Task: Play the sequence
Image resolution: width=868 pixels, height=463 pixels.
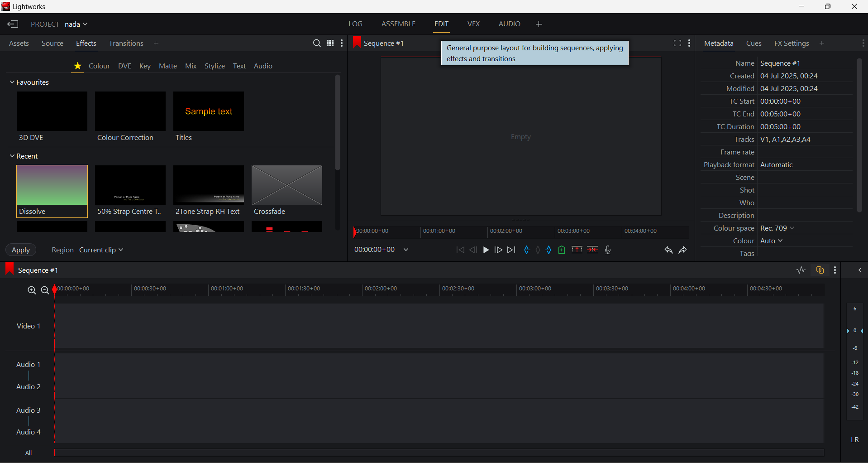Action: pyautogui.click(x=486, y=250)
